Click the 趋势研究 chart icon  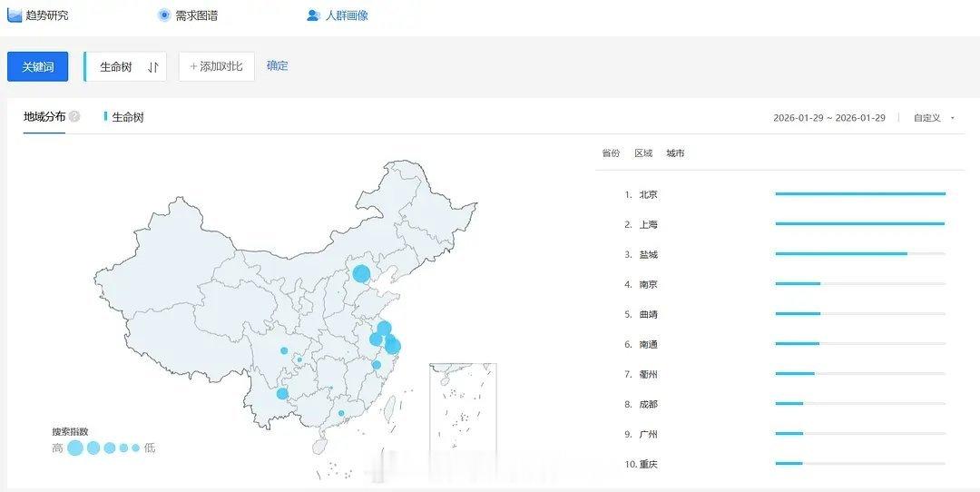pyautogui.click(x=15, y=15)
